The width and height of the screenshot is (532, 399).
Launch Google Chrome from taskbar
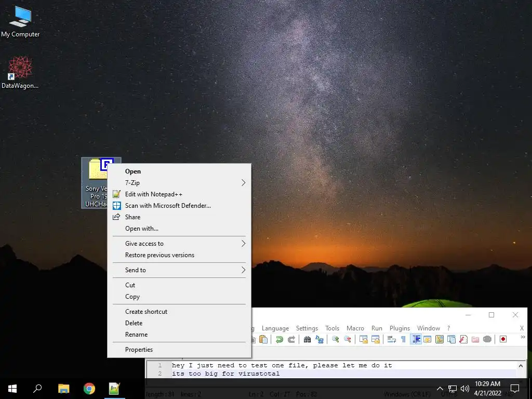coord(89,389)
